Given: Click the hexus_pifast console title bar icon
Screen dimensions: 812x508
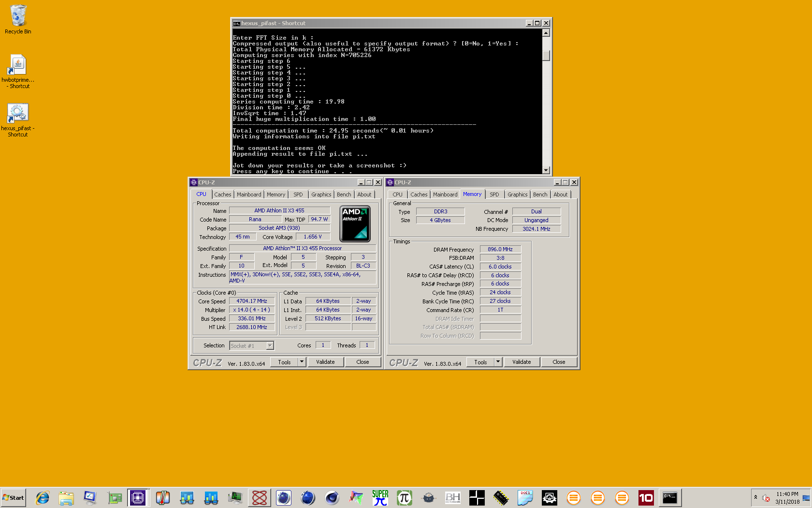Looking at the screenshot, I should (236, 23).
